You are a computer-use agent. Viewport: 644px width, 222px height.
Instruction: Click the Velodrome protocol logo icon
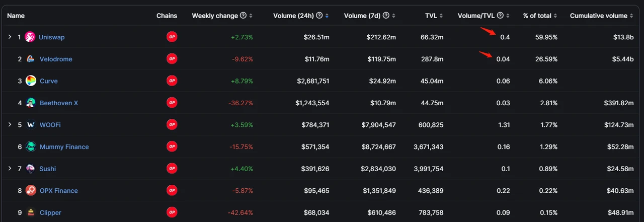point(31,59)
